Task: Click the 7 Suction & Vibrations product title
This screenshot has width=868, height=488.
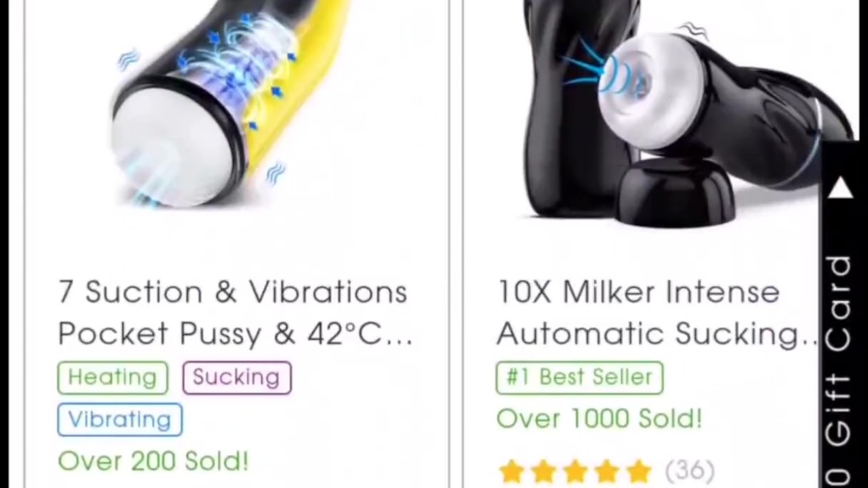Action: [235, 312]
